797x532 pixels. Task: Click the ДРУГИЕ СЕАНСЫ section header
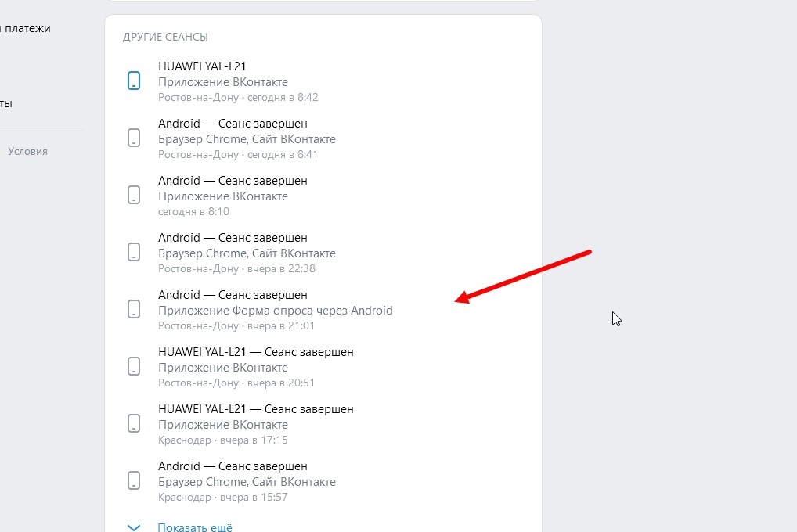tap(165, 37)
